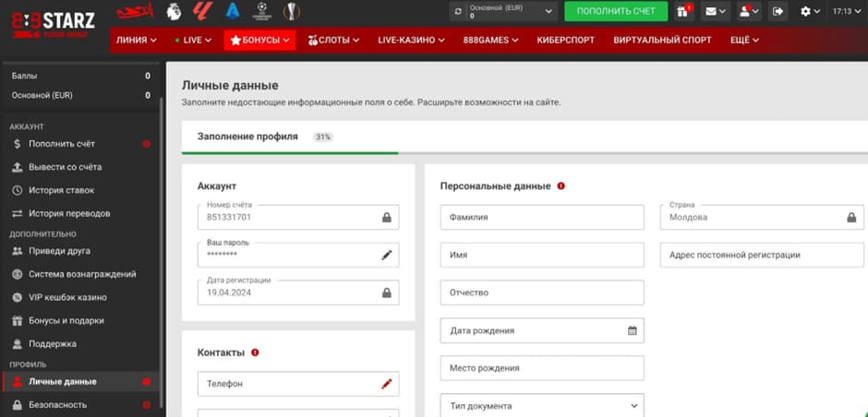This screenshot has width=868, height=417.
Task: Click the green profile completion progress bar
Action: 290,153
